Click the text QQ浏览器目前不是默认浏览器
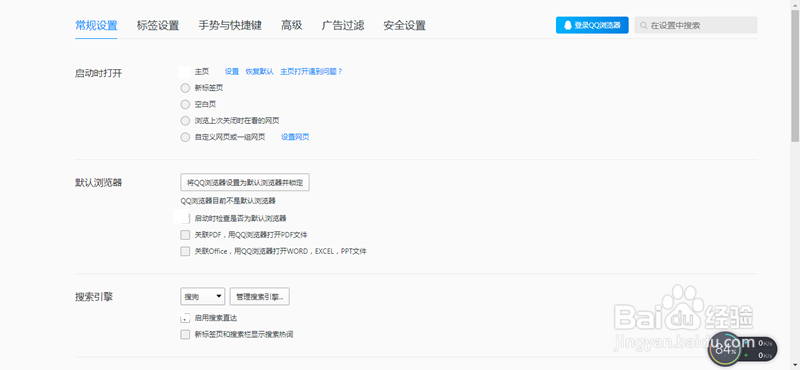The height and width of the screenshot is (370, 800). (x=228, y=201)
